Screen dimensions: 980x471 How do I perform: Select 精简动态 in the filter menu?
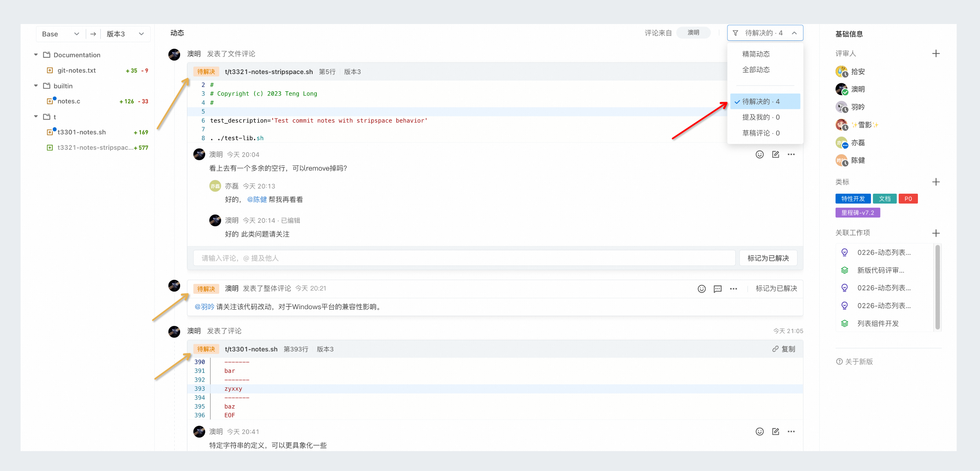(756, 54)
